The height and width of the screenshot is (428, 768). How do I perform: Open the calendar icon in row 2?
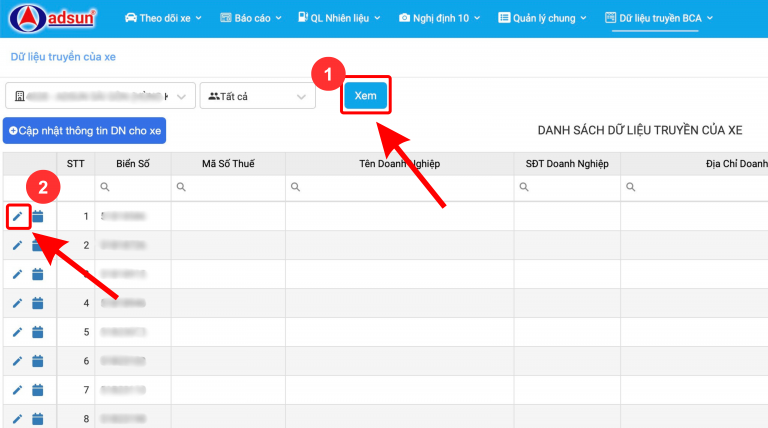[x=38, y=245]
